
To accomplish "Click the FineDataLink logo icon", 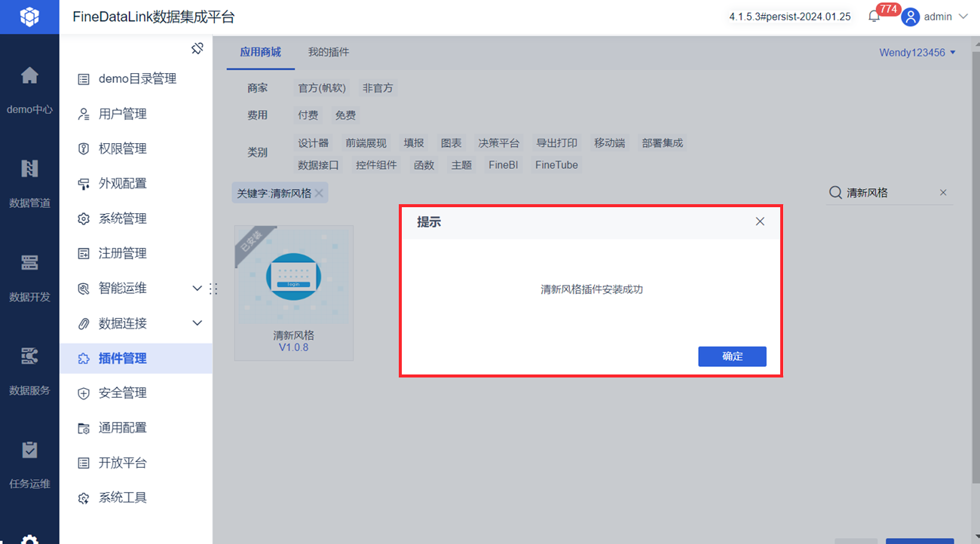I will pos(29,17).
